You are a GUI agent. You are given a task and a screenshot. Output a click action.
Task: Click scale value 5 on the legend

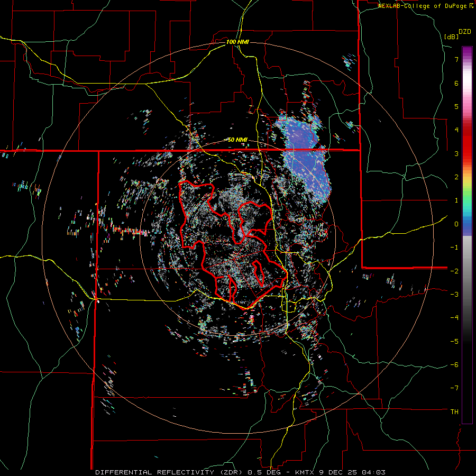pos(456,106)
